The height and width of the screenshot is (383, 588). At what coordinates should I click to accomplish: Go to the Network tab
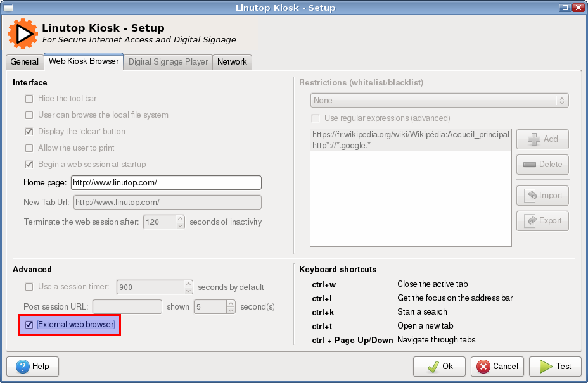(232, 62)
